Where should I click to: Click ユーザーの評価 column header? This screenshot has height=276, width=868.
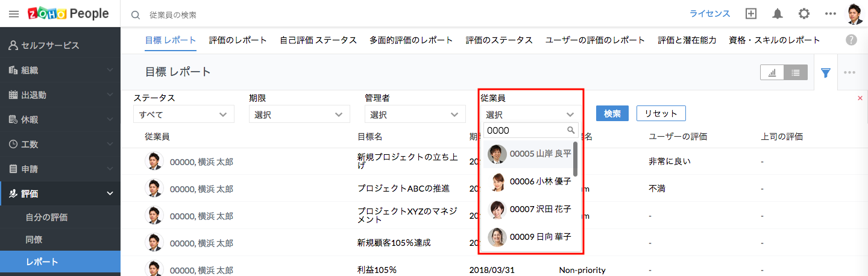(678, 137)
